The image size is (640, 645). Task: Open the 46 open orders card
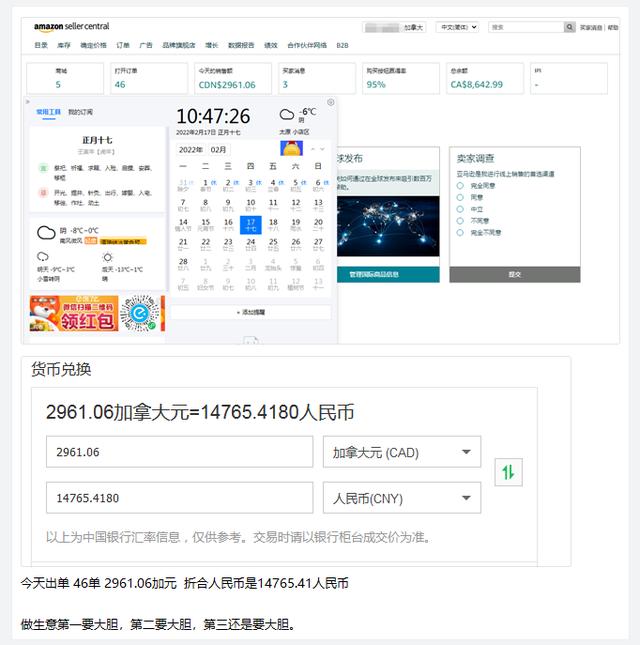149,78
